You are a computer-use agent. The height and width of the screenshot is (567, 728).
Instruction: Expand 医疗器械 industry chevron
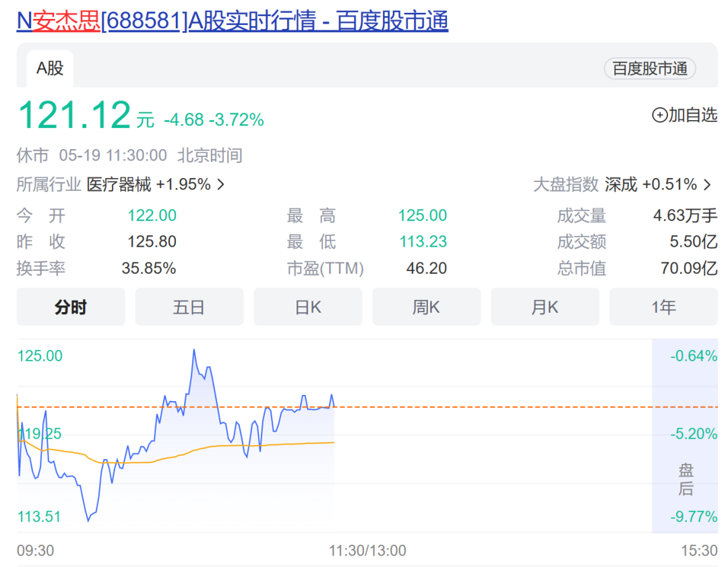click(222, 185)
